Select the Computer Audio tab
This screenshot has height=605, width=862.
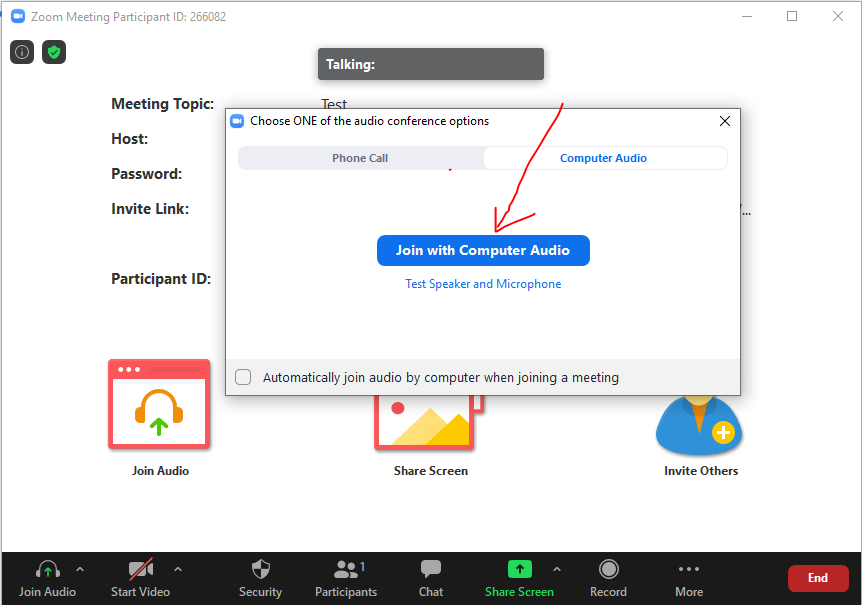tap(604, 158)
